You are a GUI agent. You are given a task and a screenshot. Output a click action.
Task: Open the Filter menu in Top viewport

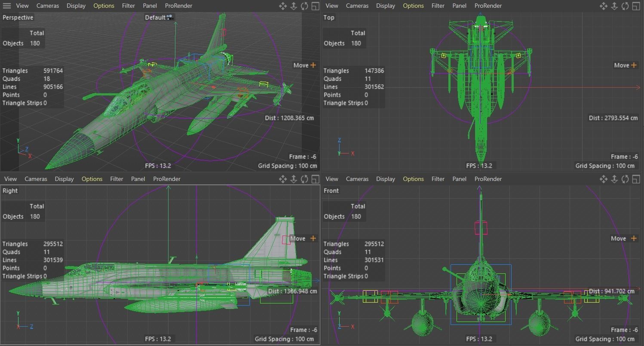pyautogui.click(x=438, y=6)
